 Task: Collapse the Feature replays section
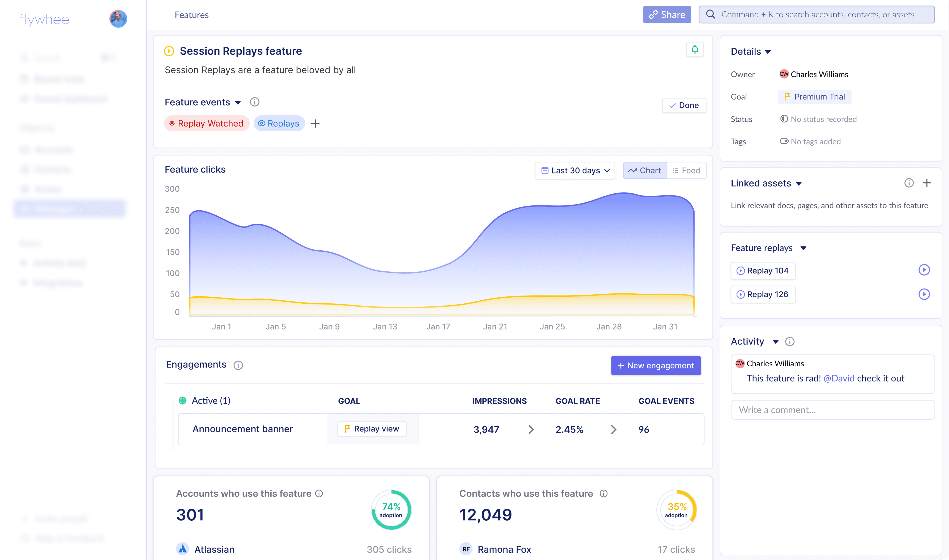click(x=803, y=248)
